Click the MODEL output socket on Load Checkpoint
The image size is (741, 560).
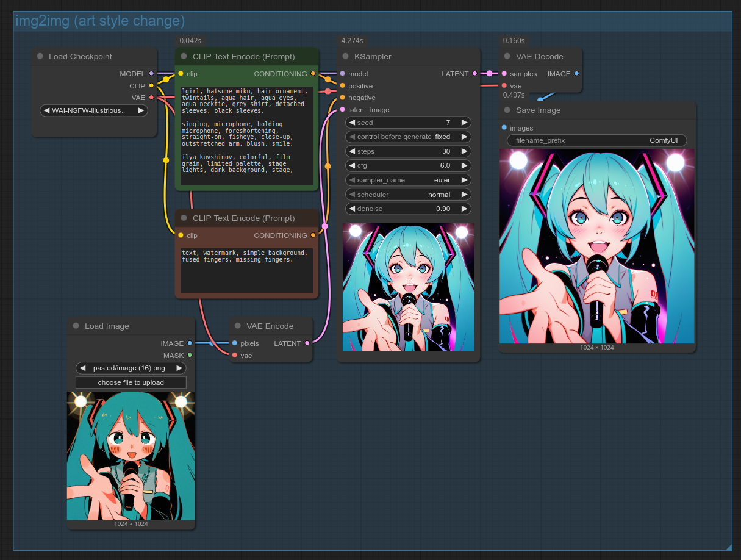(x=152, y=74)
